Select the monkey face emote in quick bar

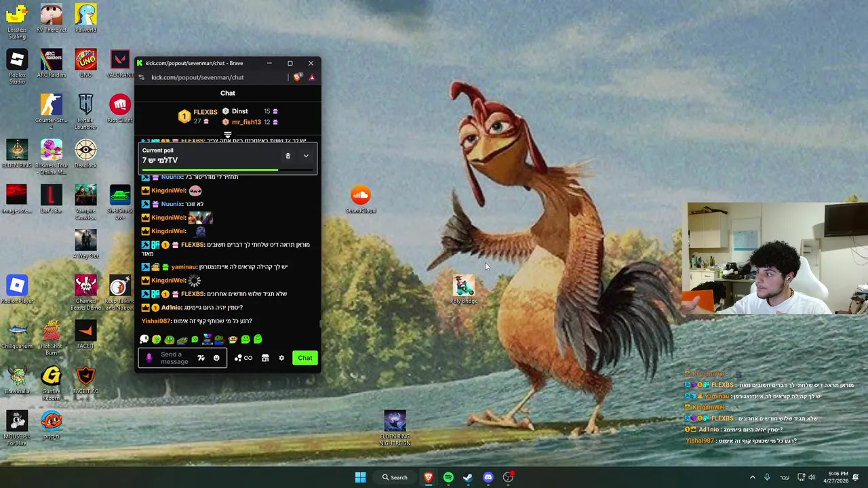tap(233, 339)
